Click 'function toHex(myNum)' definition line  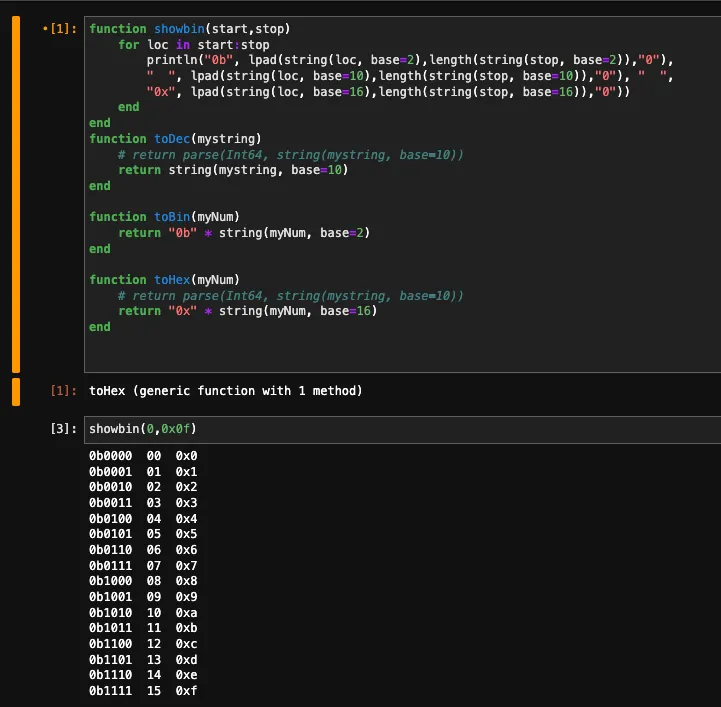tap(164, 280)
